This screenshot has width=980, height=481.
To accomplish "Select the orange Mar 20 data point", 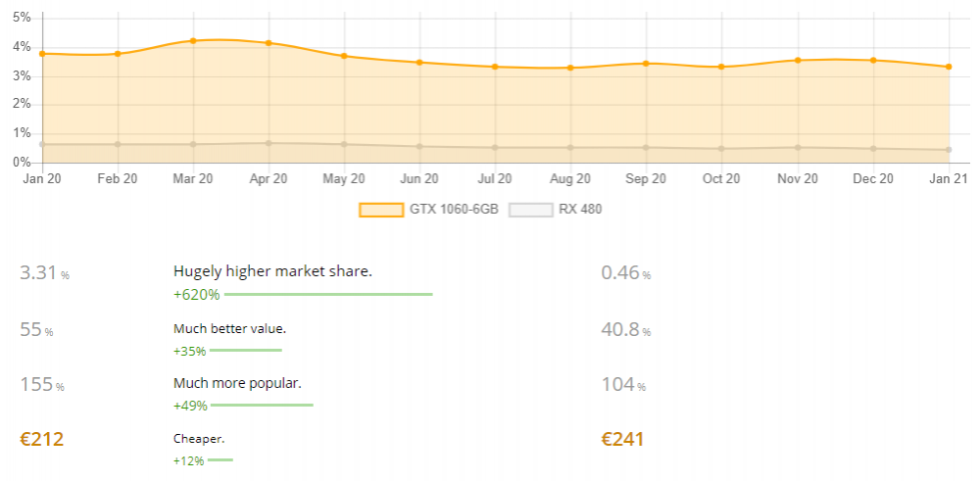I will pos(193,40).
